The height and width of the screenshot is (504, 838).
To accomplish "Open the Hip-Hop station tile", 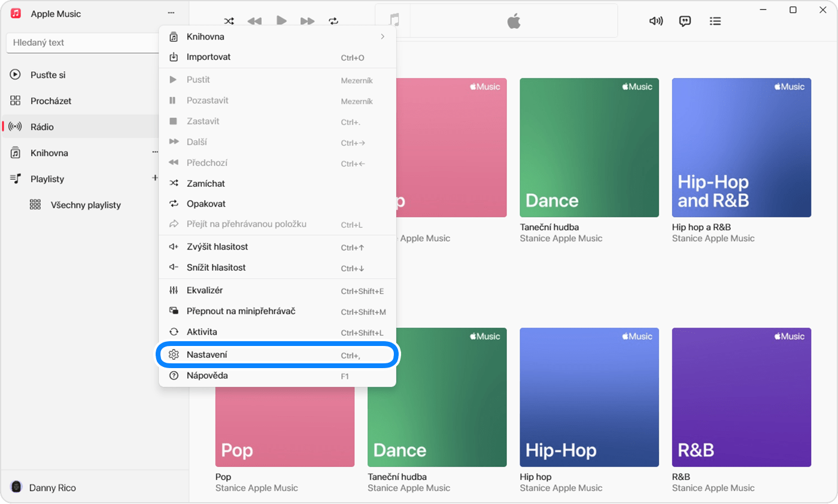I will [x=589, y=397].
